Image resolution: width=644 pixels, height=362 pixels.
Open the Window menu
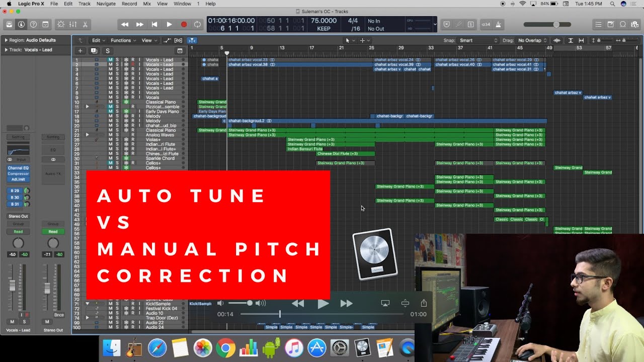tap(182, 4)
